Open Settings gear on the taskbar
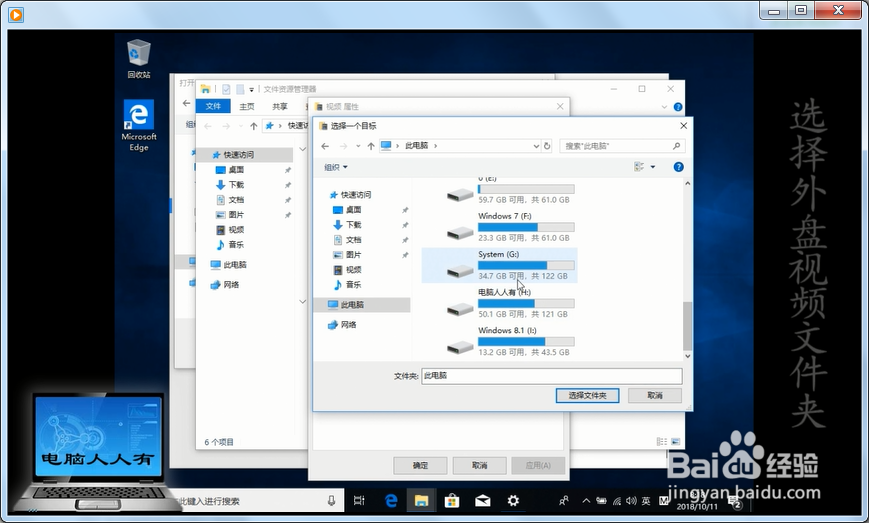This screenshot has width=869, height=523. tap(513, 501)
